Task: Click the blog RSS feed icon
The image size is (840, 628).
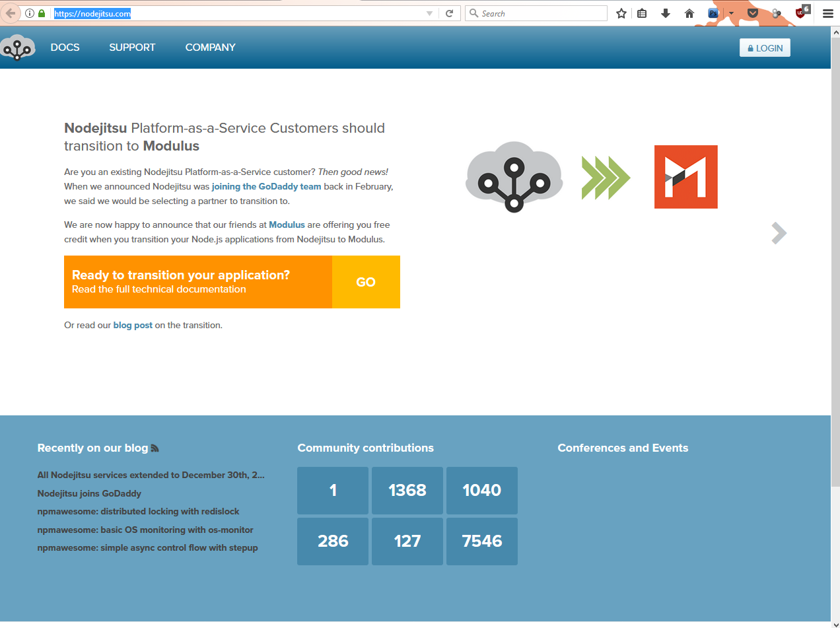Action: coord(155,448)
